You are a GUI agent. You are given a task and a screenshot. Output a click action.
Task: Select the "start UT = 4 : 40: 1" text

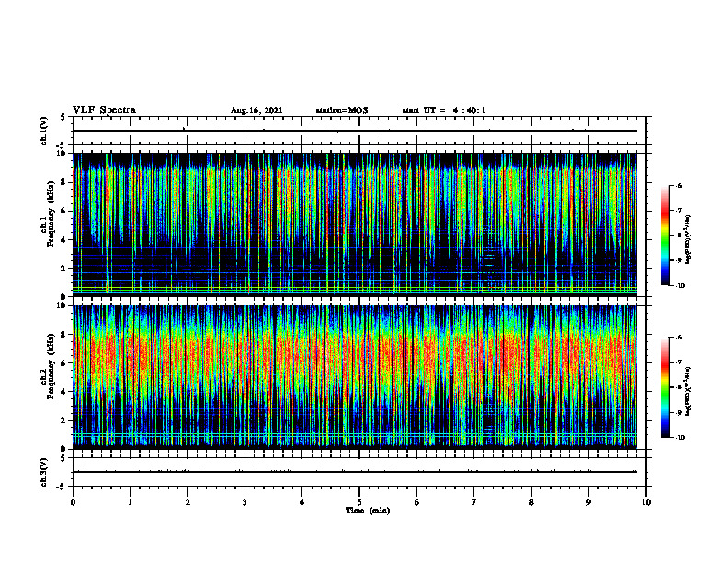click(444, 110)
